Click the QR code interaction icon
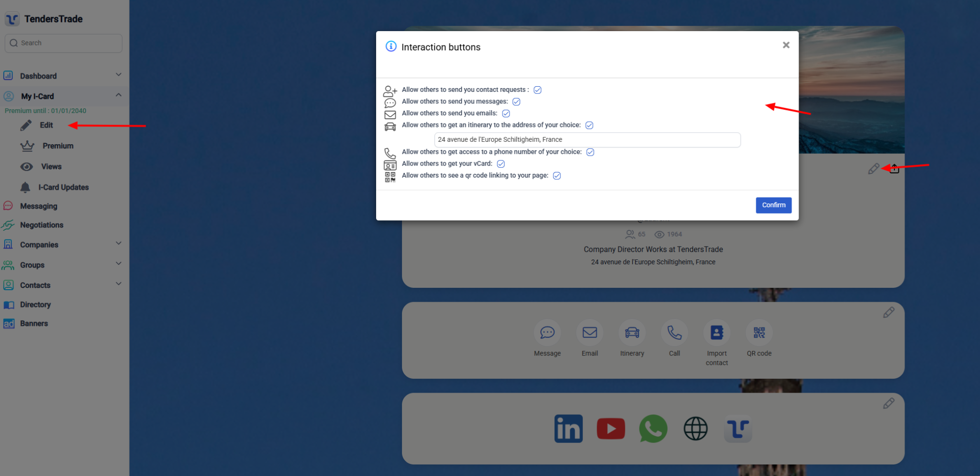The height and width of the screenshot is (476, 980). point(759,332)
